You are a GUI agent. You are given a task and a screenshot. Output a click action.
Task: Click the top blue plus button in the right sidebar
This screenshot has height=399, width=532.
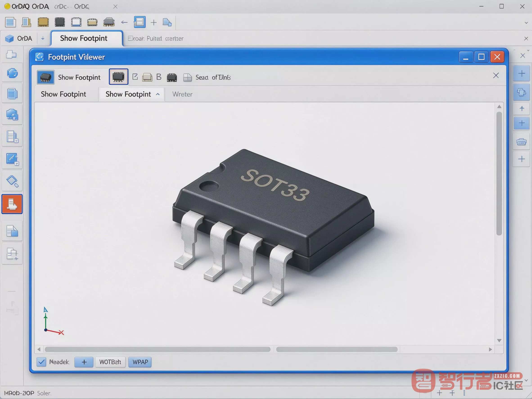click(521, 73)
